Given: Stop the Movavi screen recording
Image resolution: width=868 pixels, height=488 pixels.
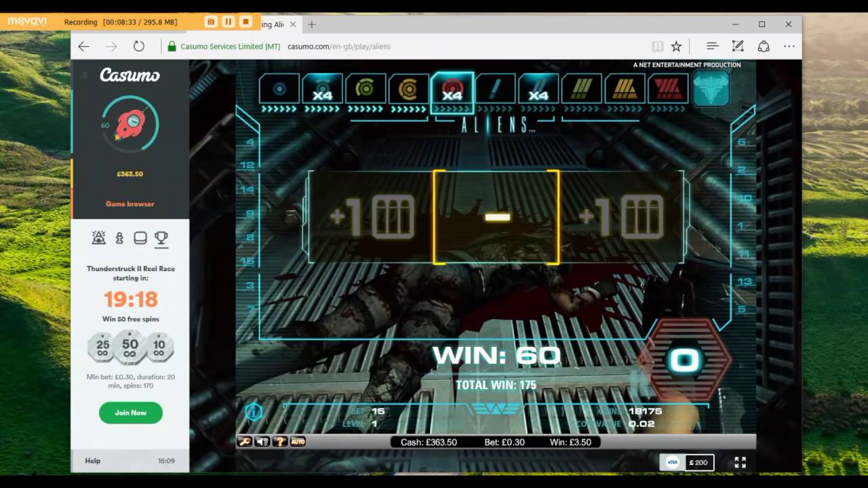Looking at the screenshot, I should coord(246,22).
